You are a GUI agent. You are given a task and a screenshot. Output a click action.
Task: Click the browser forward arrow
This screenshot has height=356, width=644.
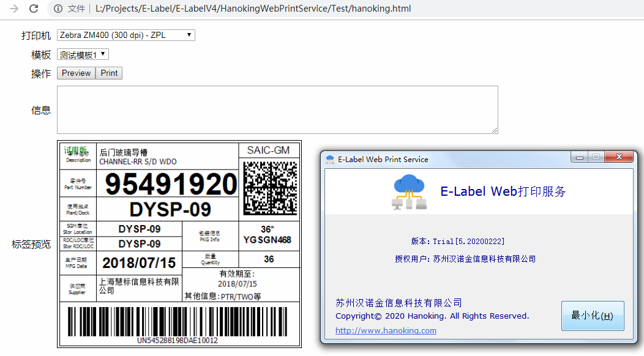(x=14, y=9)
